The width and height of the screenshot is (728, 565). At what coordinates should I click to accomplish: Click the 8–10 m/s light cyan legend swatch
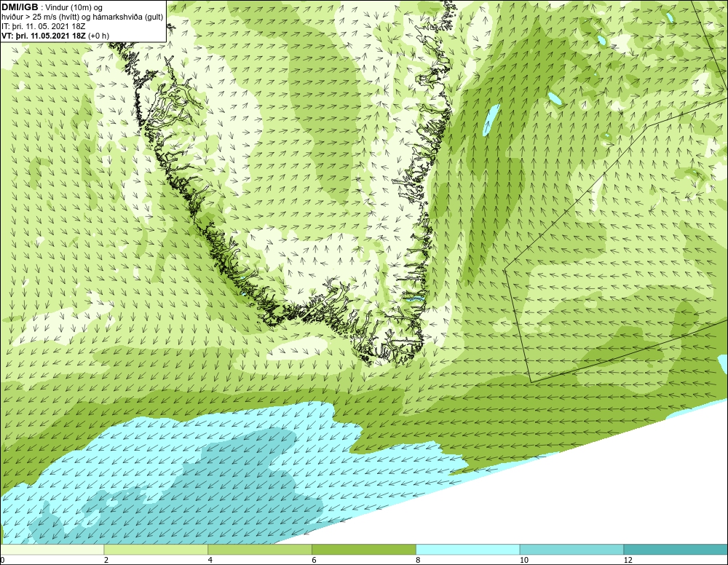pyautogui.click(x=467, y=550)
